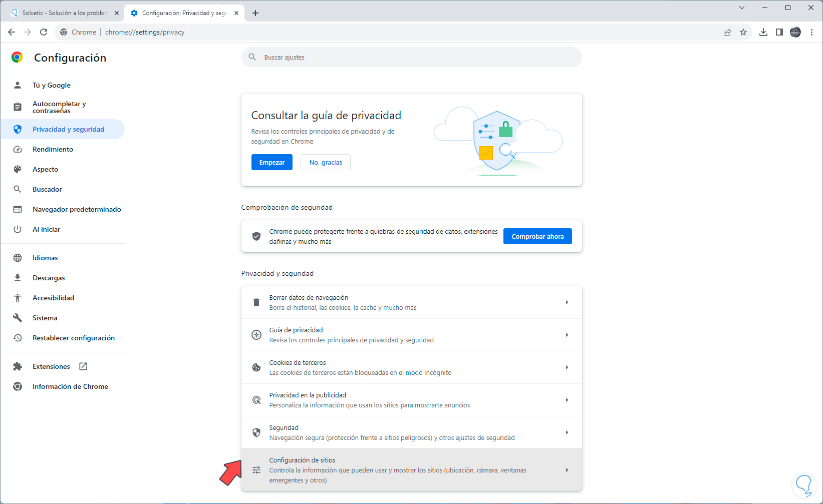Open the Chrome three-dot menu
The height and width of the screenshot is (504, 823).
coord(811,32)
